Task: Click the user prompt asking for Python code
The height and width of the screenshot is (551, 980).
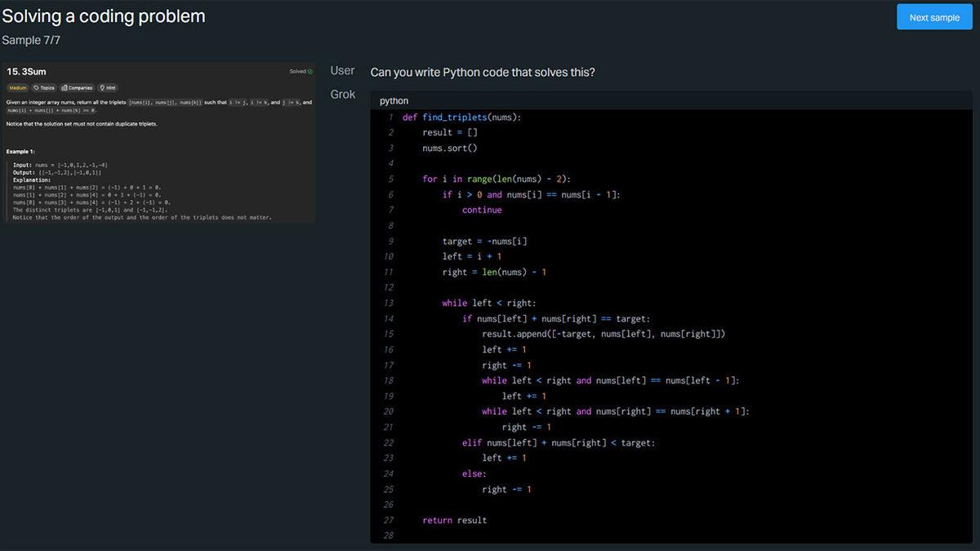Action: pos(482,73)
